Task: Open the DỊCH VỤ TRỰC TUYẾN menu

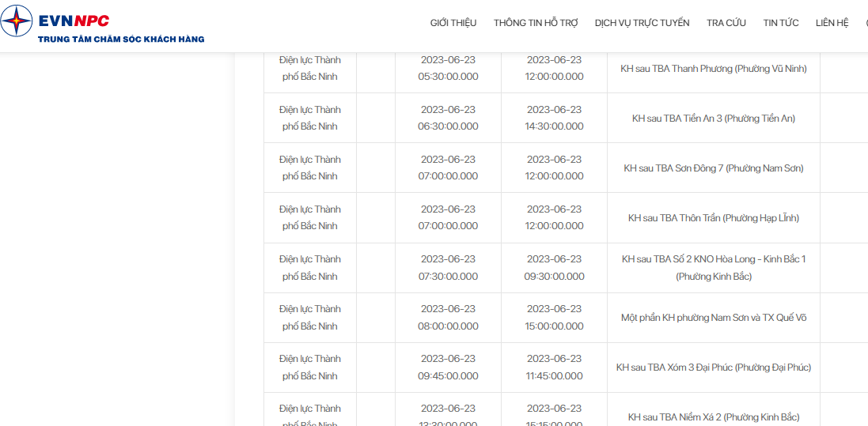Action: point(642,23)
